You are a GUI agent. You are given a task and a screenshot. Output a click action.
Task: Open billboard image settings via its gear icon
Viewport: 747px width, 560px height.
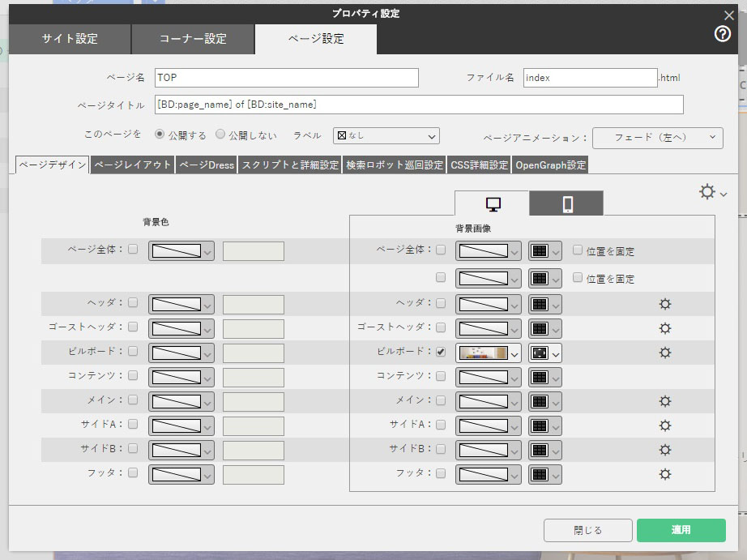tap(664, 353)
